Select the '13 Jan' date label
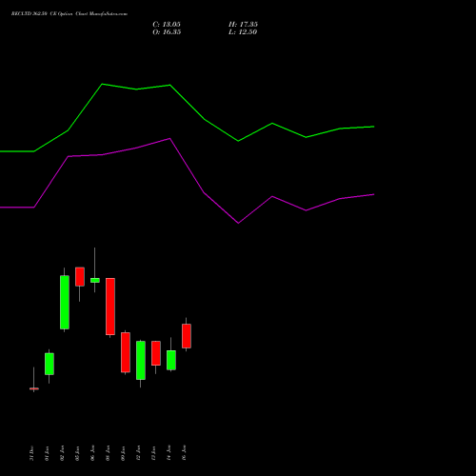The width and height of the screenshot is (476, 476). click(x=153, y=453)
